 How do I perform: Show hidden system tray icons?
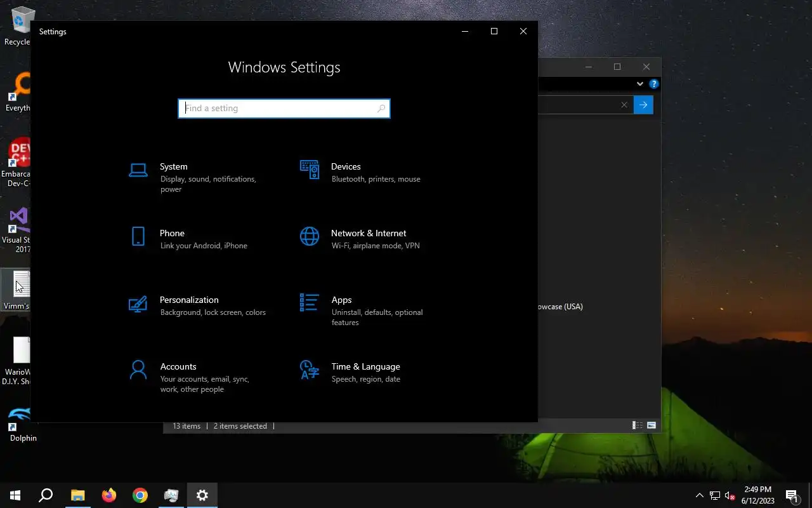point(700,495)
